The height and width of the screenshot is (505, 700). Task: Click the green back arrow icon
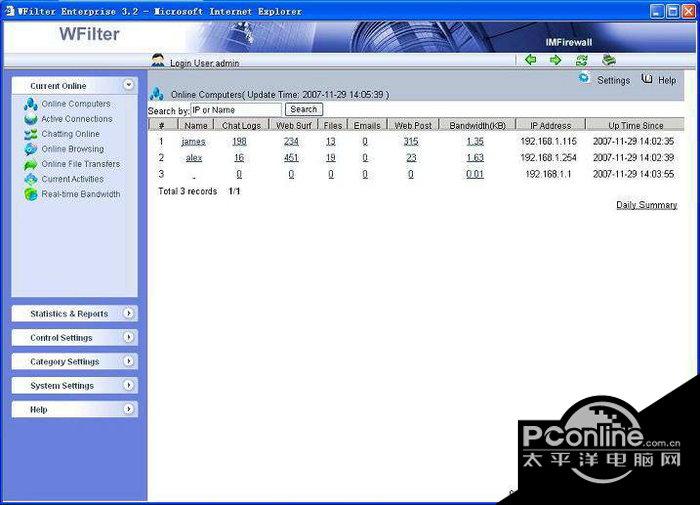[530, 59]
